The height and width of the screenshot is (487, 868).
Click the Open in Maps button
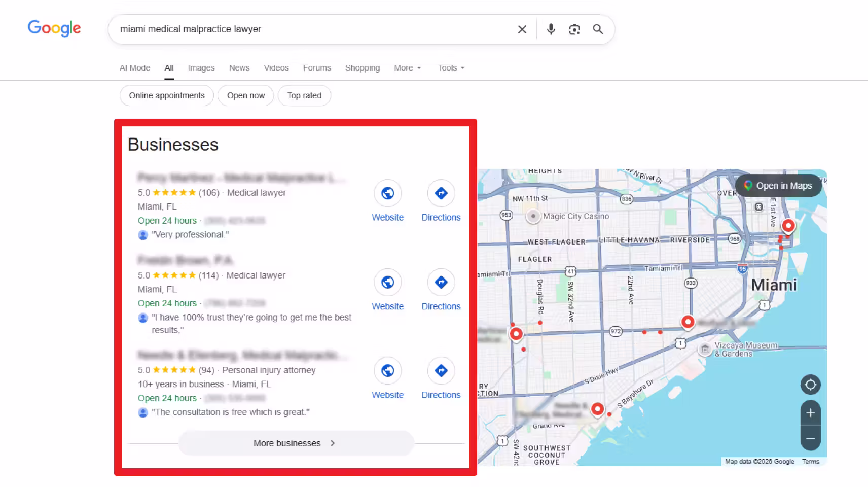778,186
